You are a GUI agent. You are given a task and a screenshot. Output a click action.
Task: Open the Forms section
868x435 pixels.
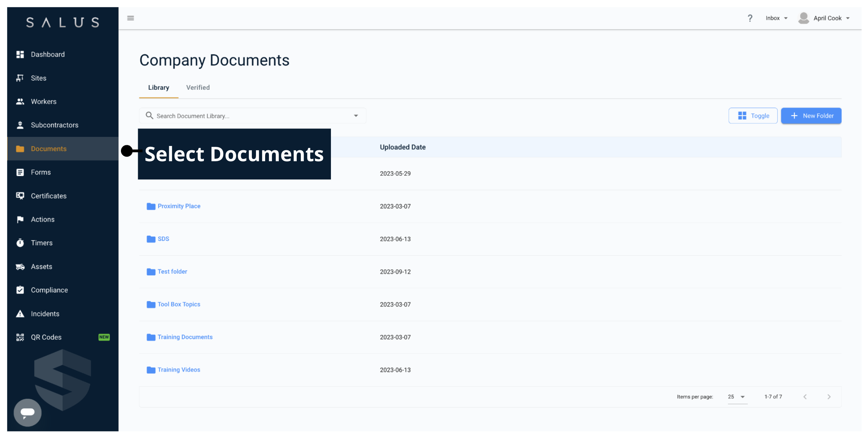[41, 172]
